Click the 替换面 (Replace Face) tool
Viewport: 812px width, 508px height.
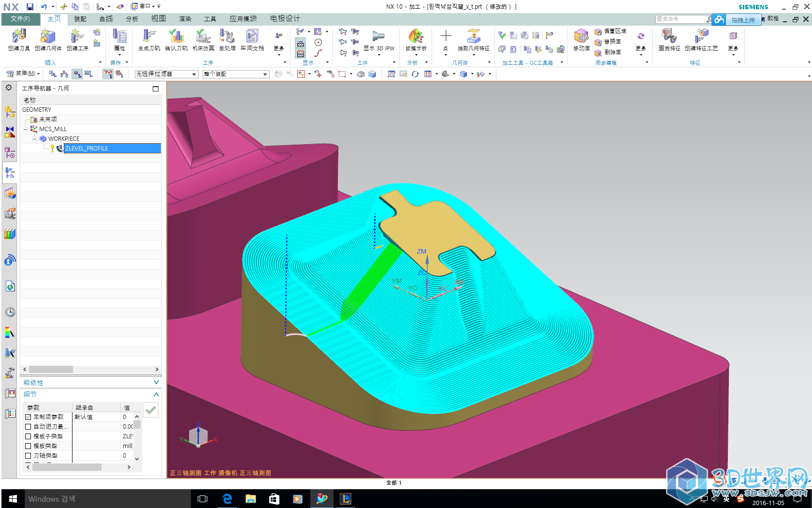[608, 42]
